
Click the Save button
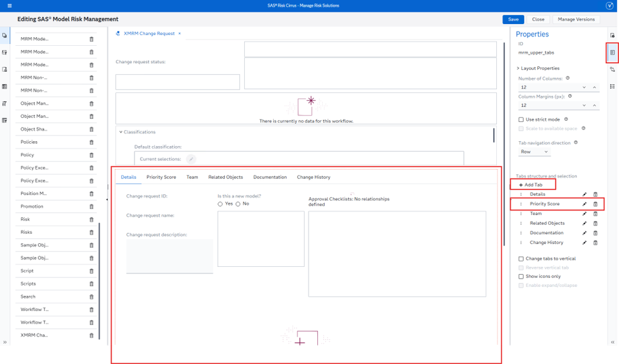tap(513, 19)
